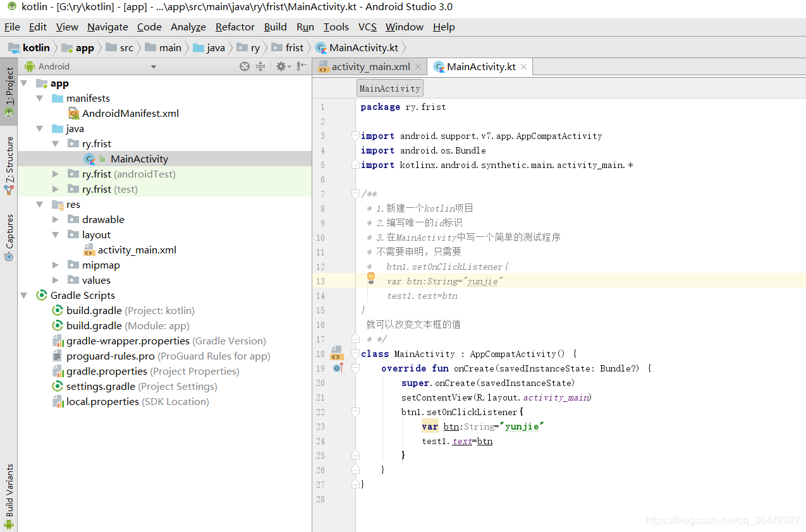This screenshot has width=806, height=532.
Task: Click the local.properties file icon
Action: [58, 402]
